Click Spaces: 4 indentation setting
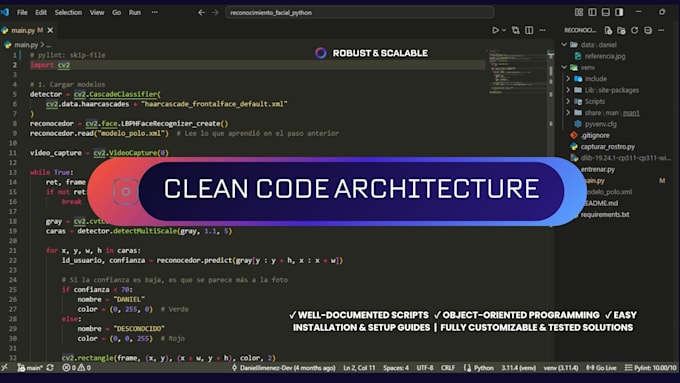680x383 pixels. 396,367
